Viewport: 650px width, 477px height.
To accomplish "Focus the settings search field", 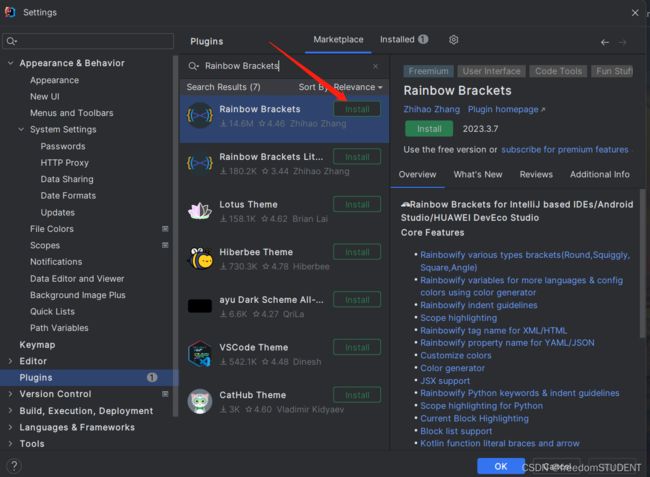I will tap(88, 41).
